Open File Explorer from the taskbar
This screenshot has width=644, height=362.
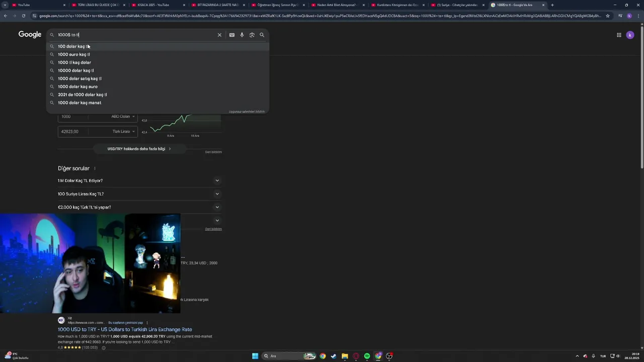coord(345,356)
